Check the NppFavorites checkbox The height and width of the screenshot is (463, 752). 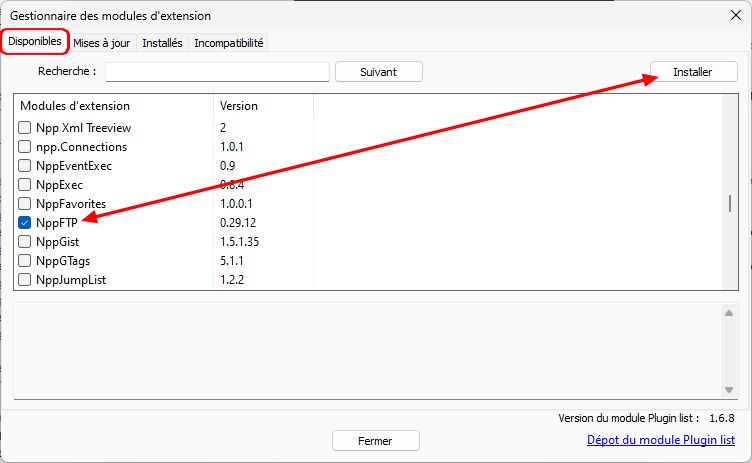pyautogui.click(x=24, y=203)
